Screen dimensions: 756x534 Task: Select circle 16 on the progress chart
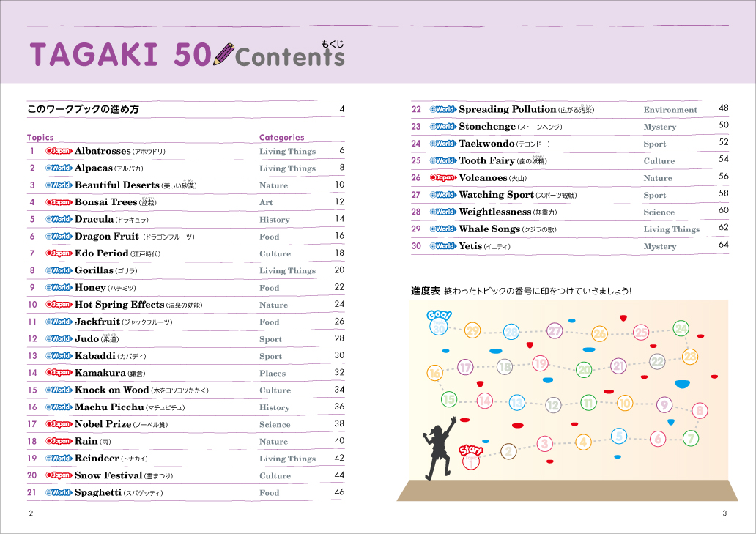tap(435, 373)
